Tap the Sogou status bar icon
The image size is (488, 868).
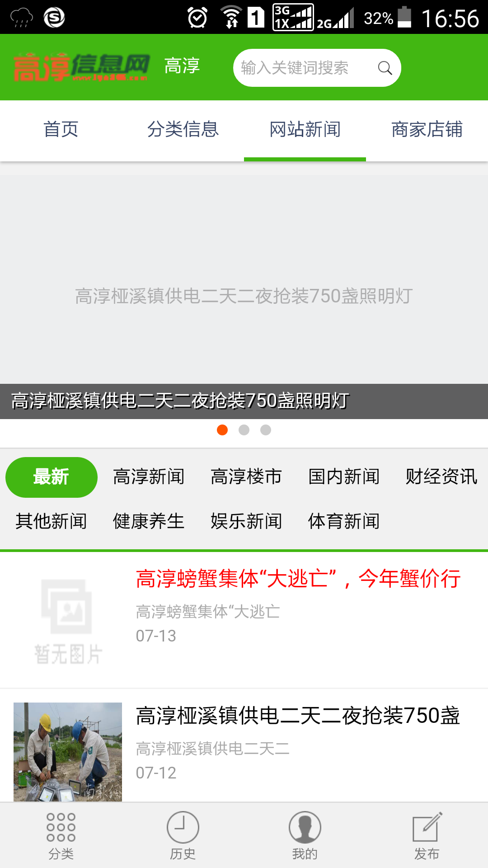tap(54, 18)
